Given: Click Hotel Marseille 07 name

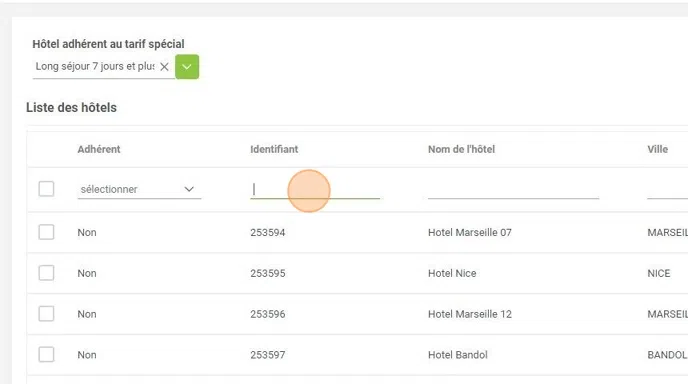Looking at the screenshot, I should [x=470, y=233].
